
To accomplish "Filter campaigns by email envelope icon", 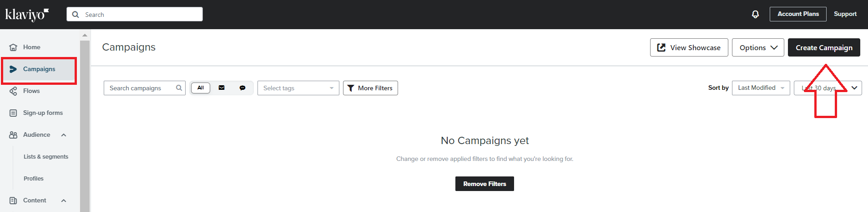I will pyautogui.click(x=222, y=88).
